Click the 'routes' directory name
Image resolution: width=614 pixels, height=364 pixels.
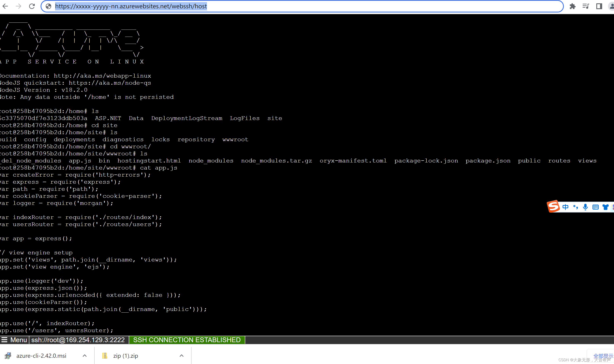(559, 161)
